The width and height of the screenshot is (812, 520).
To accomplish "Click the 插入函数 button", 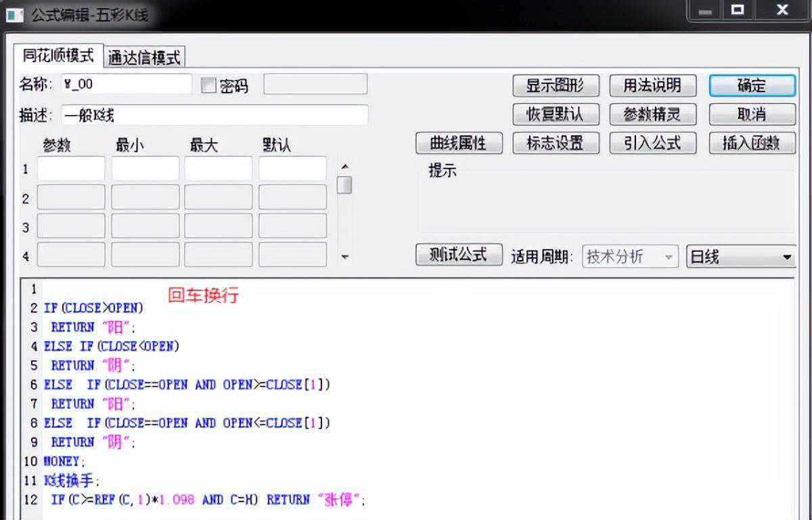I will 751,143.
